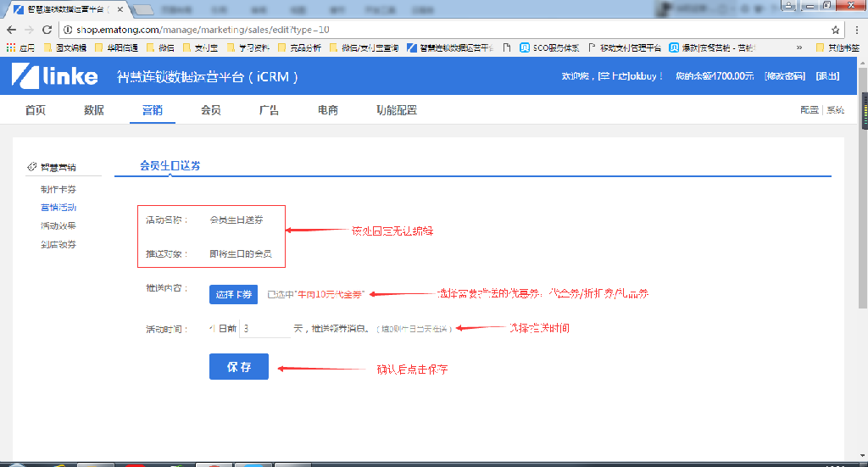Open the 爆款套餐营销 bookmark
This screenshot has height=467, width=868.
coord(712,48)
